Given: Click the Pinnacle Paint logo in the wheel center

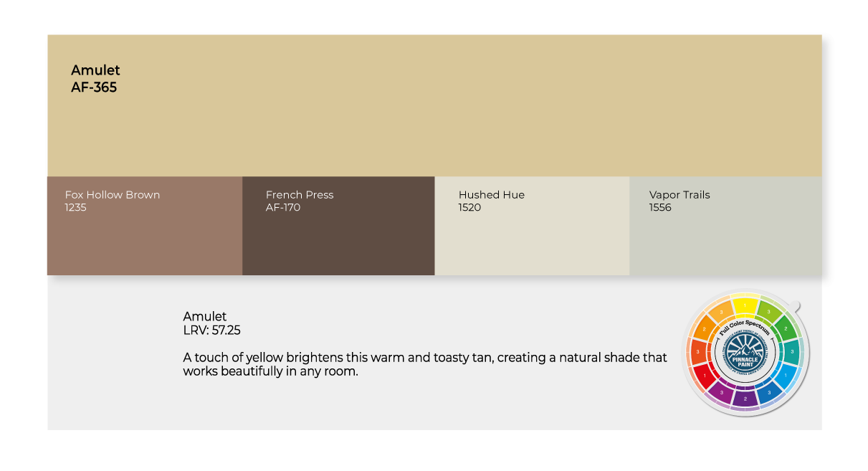Looking at the screenshot, I should tap(745, 353).
